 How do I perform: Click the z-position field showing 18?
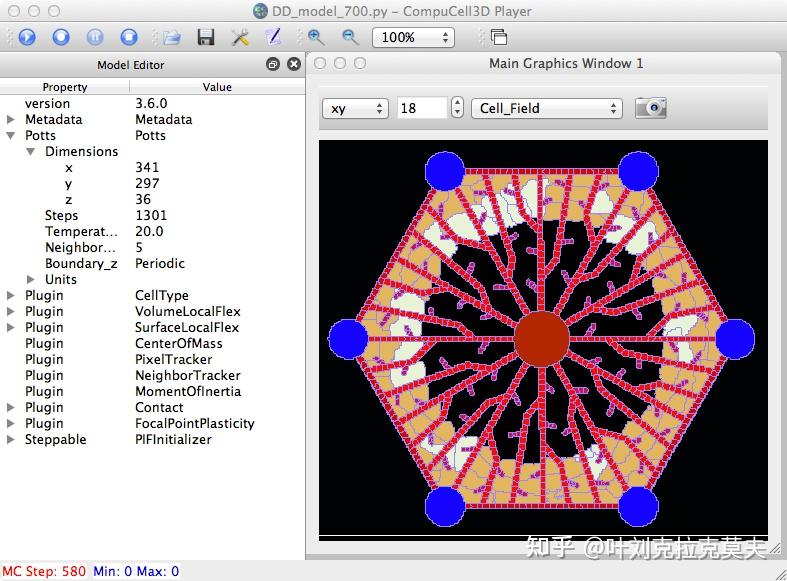click(x=421, y=108)
